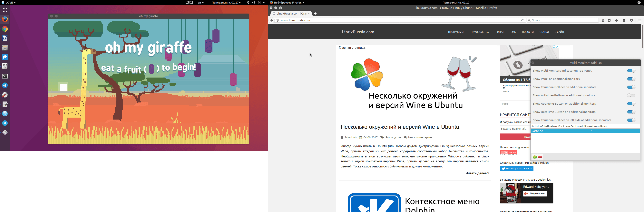Expand the РУКОВОДСТВА site menu
This screenshot has width=644, height=212.
(x=482, y=32)
